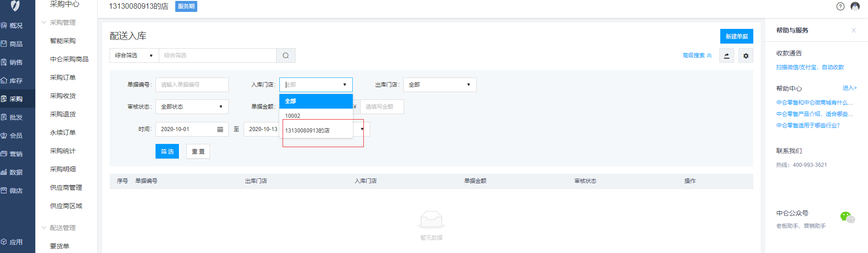Open the user avatar menu
This screenshot has width=868, height=253.
(x=855, y=6)
